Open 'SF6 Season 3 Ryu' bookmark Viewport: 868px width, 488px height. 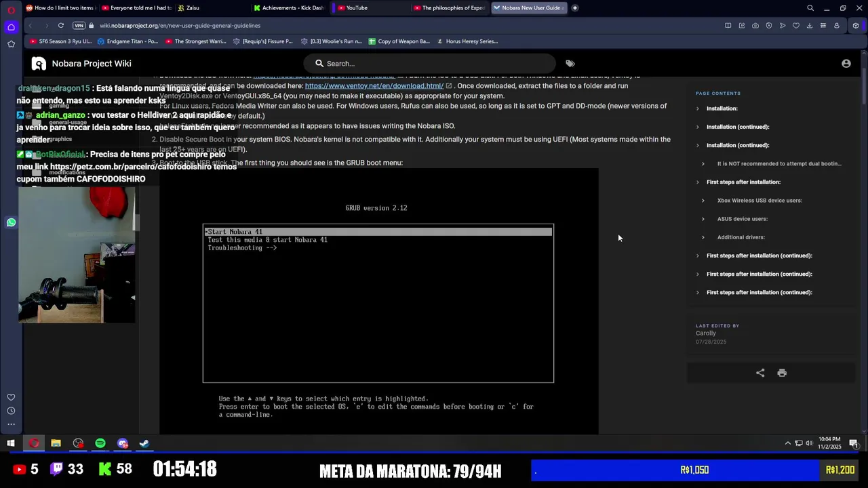60,41
